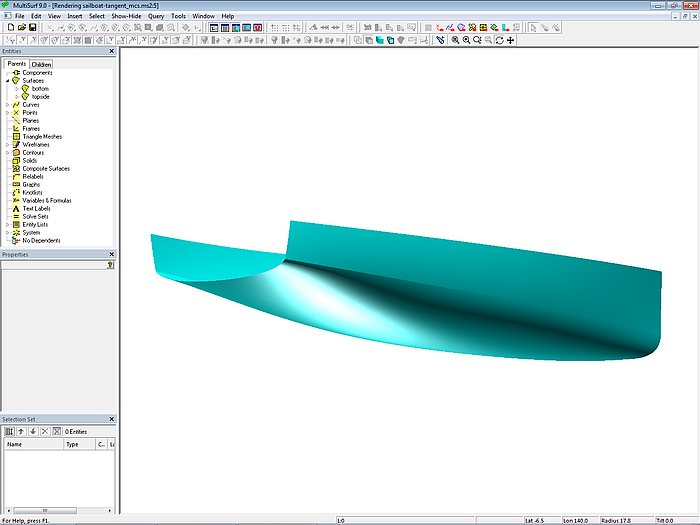Open the Show-Hide menu
700x525 pixels.
pos(126,17)
